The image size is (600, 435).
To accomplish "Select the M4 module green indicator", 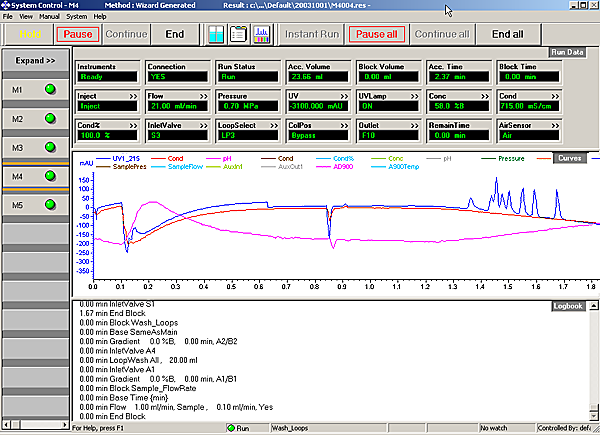I will [49, 177].
